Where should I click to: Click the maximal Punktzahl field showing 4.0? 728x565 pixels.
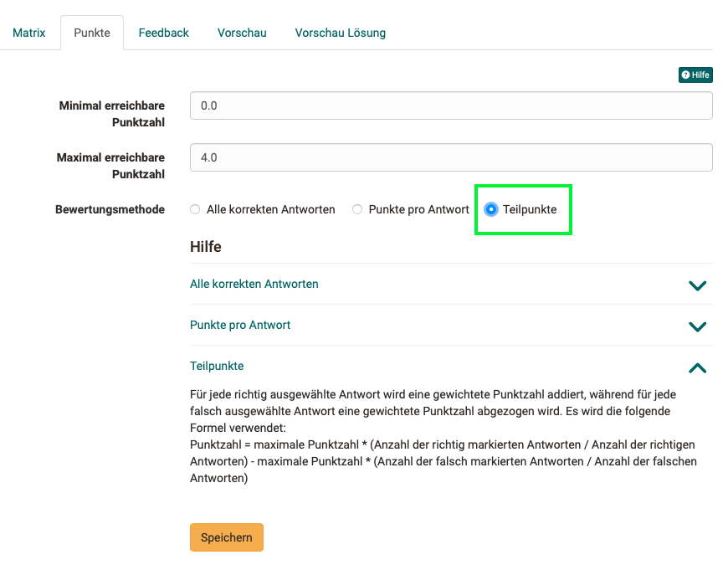coord(451,157)
